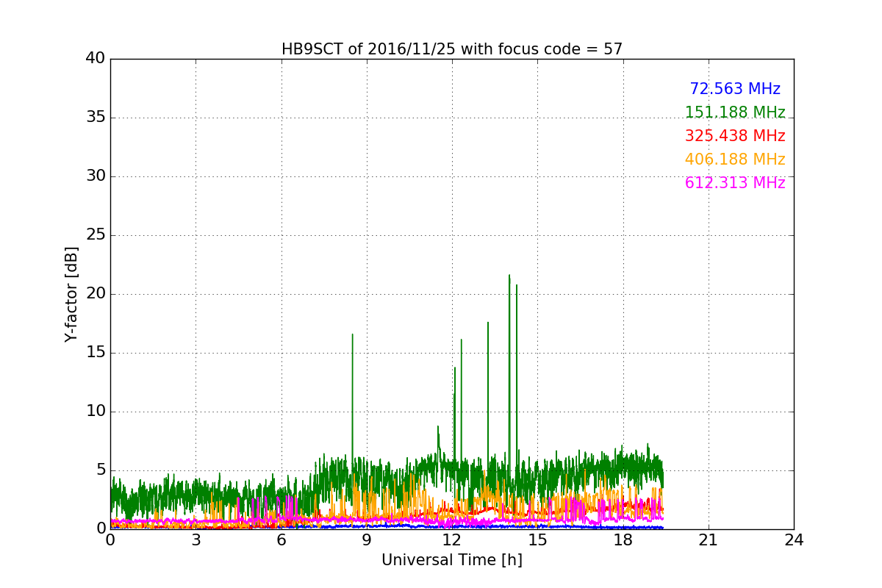This screenshot has width=882, height=588.
Task: Click the y-axis tick label 35
Action: coord(96,118)
